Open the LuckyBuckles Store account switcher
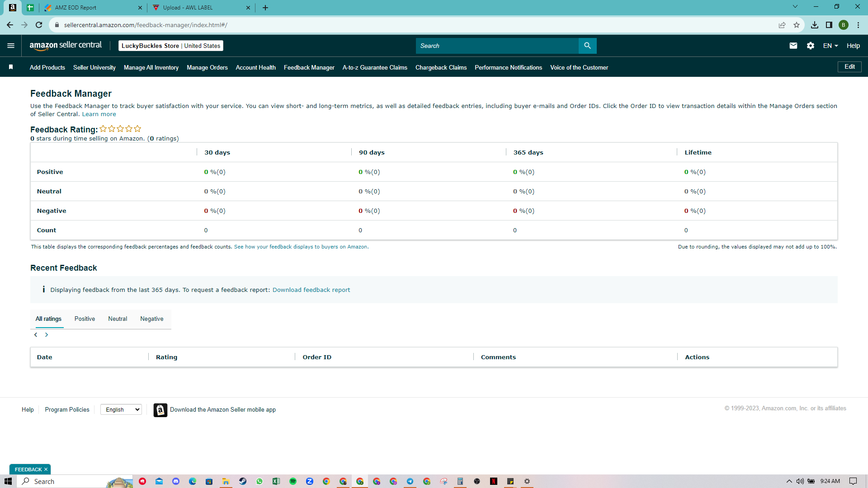This screenshot has width=868, height=488. (x=171, y=46)
